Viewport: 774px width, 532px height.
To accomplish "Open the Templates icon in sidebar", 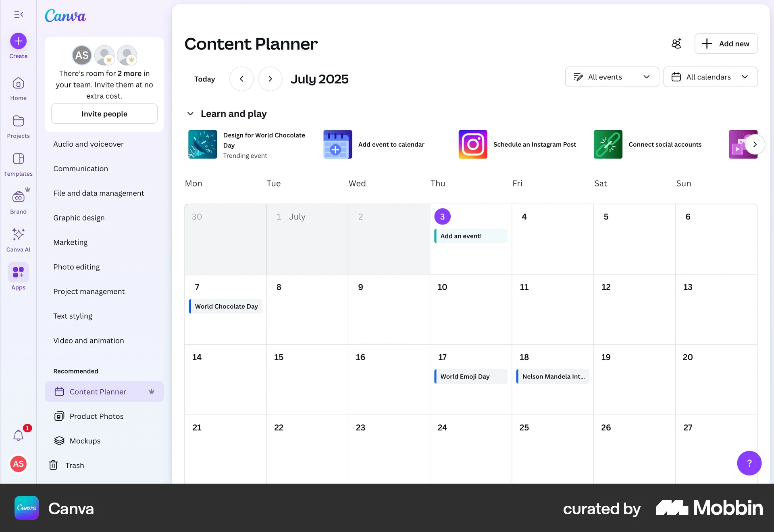I will point(19,159).
